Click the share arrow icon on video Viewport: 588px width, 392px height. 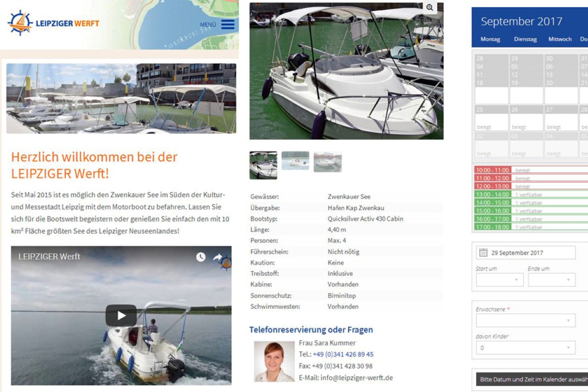217,257
